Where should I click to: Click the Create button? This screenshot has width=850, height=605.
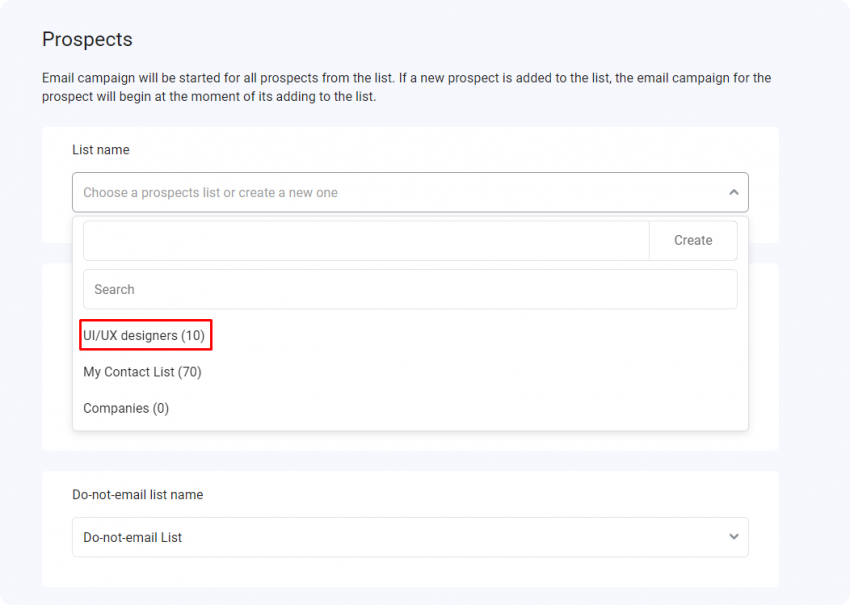[693, 240]
